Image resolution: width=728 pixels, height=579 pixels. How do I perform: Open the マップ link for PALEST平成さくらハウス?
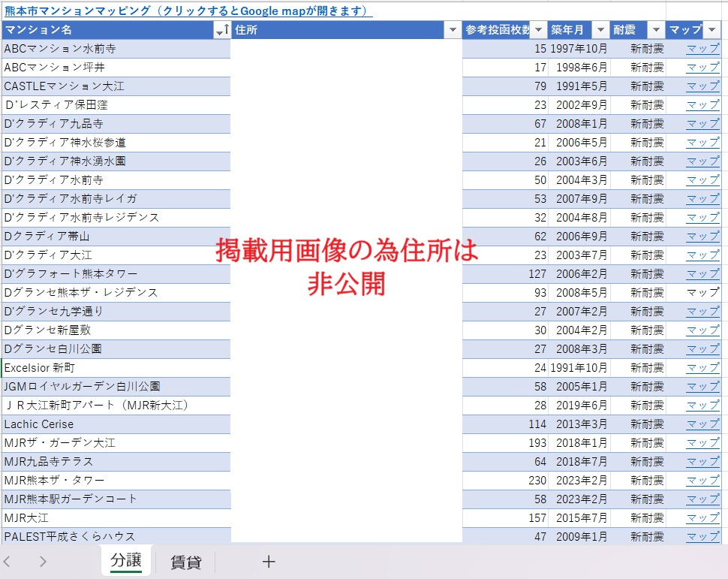(x=701, y=536)
